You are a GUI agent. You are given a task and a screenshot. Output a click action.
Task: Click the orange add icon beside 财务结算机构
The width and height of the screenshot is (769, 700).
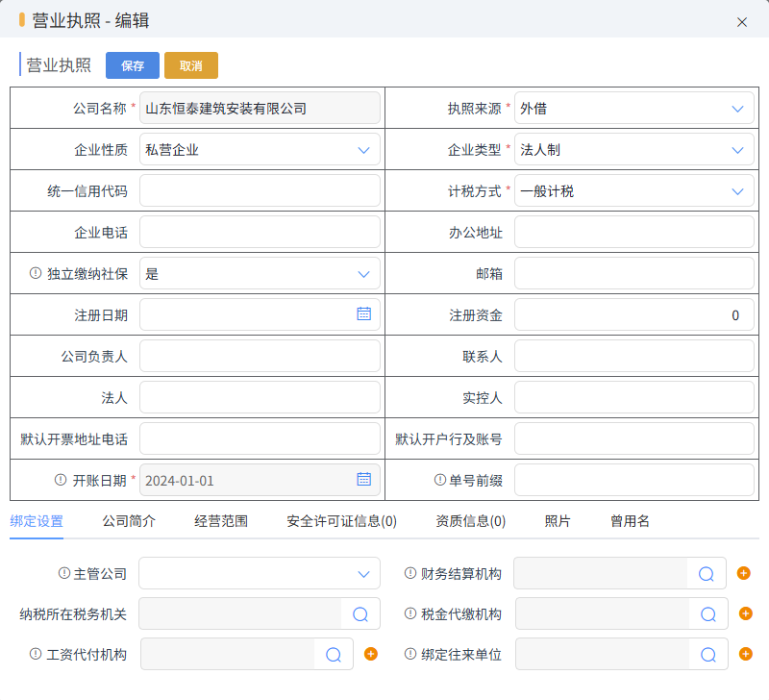click(x=743, y=573)
